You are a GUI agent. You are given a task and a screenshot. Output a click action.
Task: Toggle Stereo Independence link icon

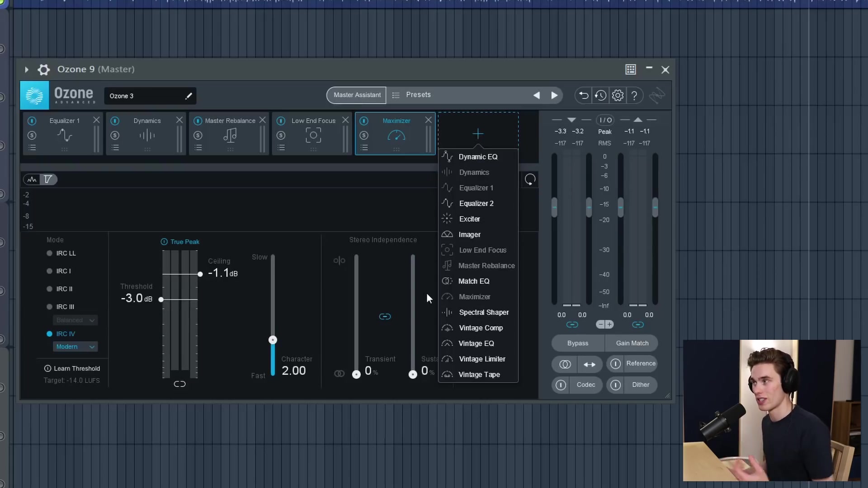(385, 316)
